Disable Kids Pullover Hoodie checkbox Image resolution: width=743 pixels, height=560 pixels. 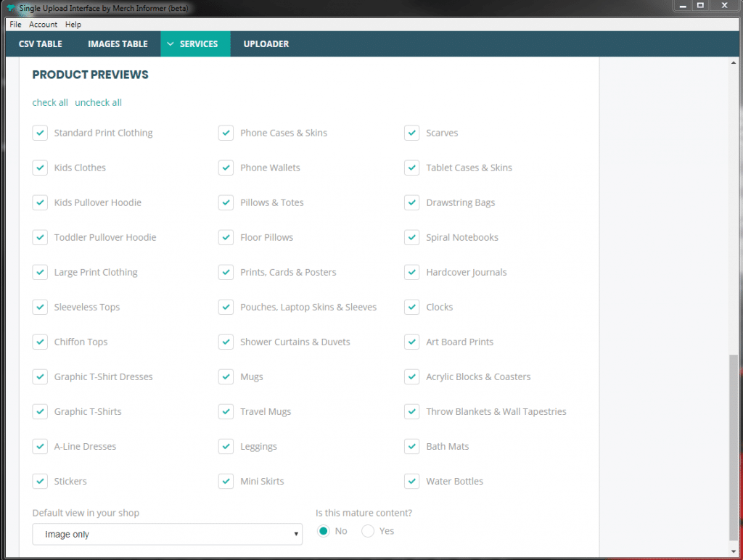pyautogui.click(x=41, y=202)
